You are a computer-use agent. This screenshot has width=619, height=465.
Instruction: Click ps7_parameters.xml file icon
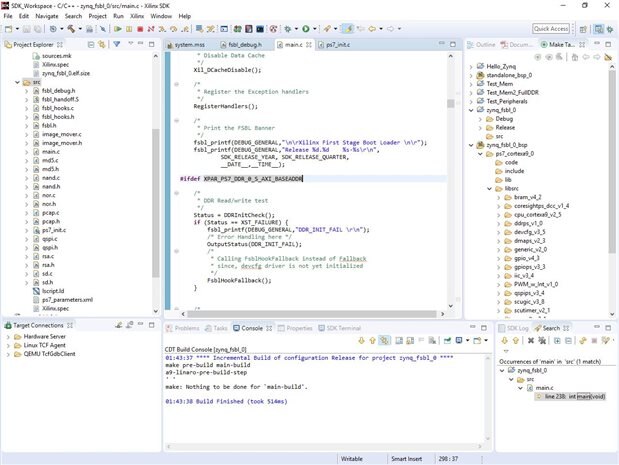pyautogui.click(x=34, y=299)
